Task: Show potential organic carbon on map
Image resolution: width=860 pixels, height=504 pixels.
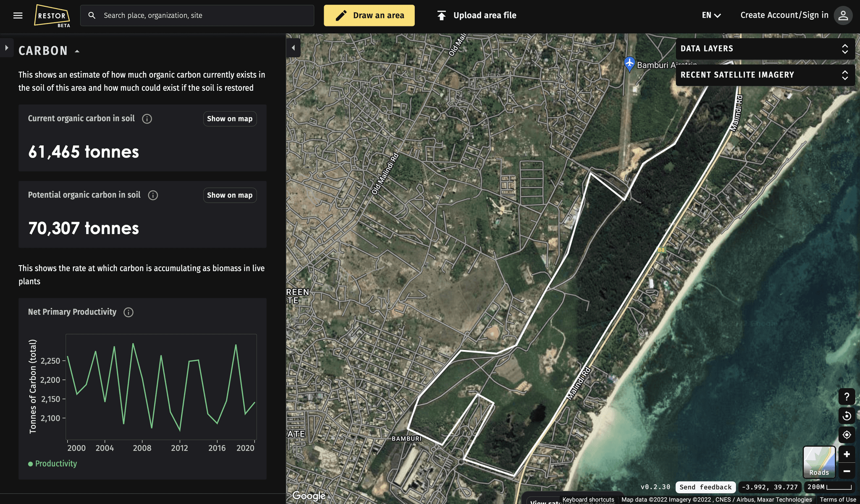Action: (230, 195)
